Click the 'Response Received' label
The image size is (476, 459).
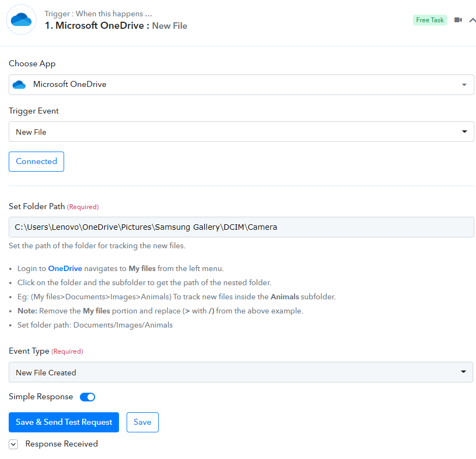tap(61, 444)
